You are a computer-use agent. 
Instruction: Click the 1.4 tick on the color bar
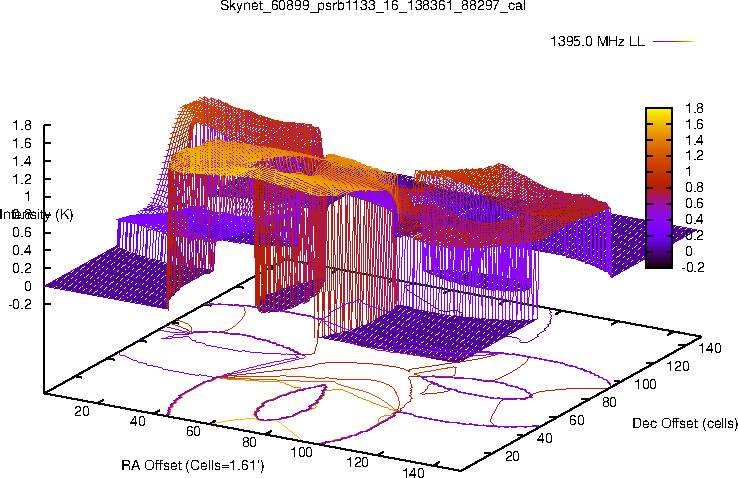coord(694,140)
